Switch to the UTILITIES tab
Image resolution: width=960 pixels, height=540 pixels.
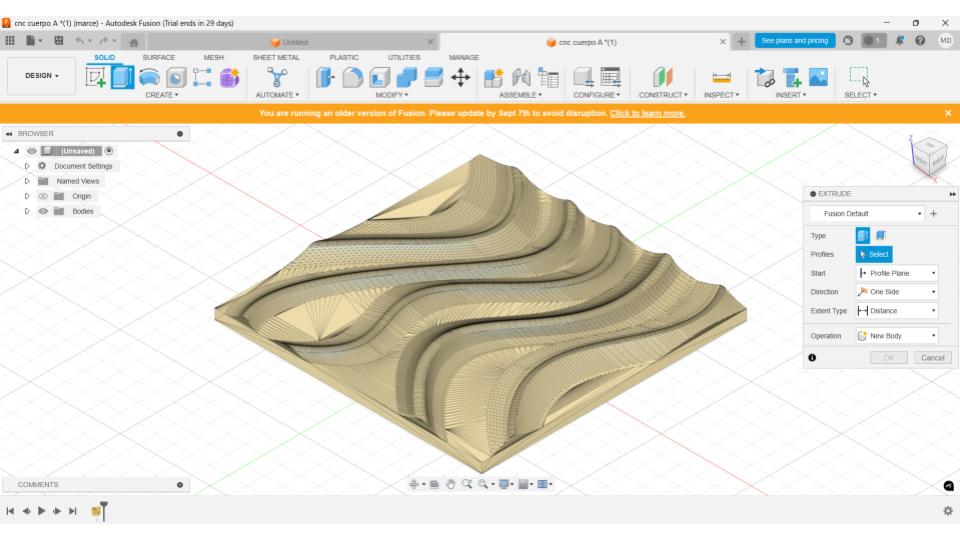404,57
